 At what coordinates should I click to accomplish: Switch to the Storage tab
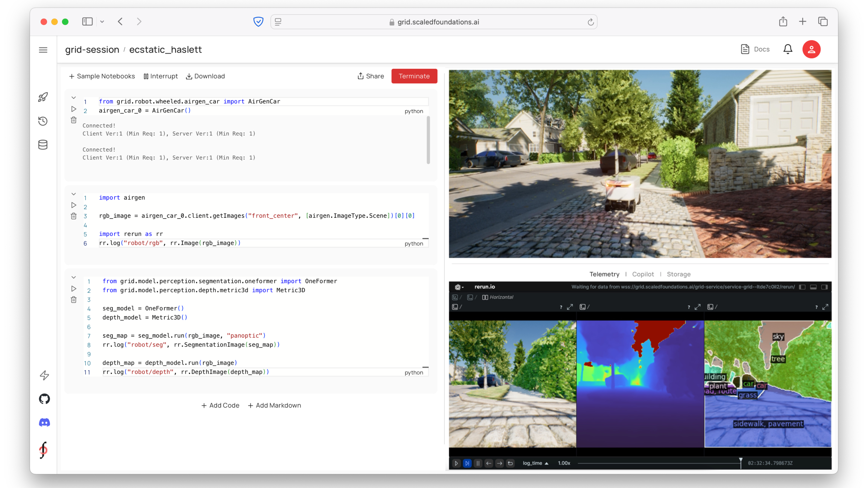(x=678, y=274)
